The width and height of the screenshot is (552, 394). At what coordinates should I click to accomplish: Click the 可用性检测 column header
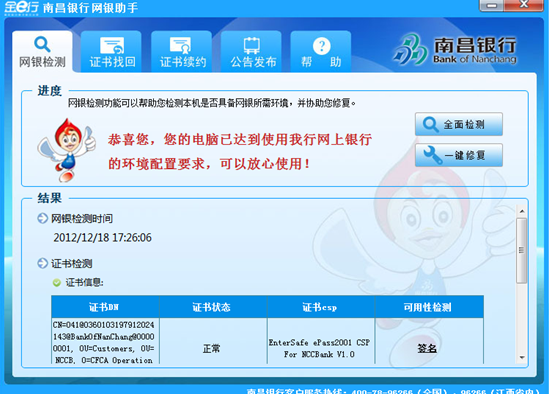coord(429,307)
